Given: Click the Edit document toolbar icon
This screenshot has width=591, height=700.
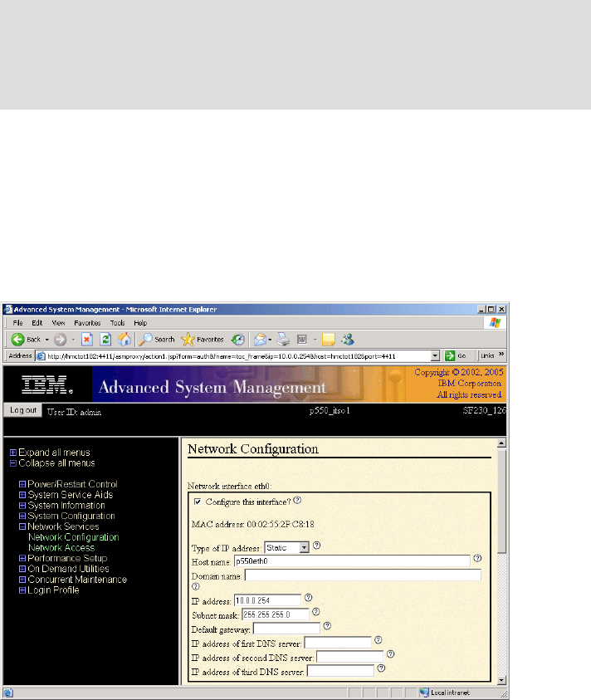Looking at the screenshot, I should pos(302,340).
